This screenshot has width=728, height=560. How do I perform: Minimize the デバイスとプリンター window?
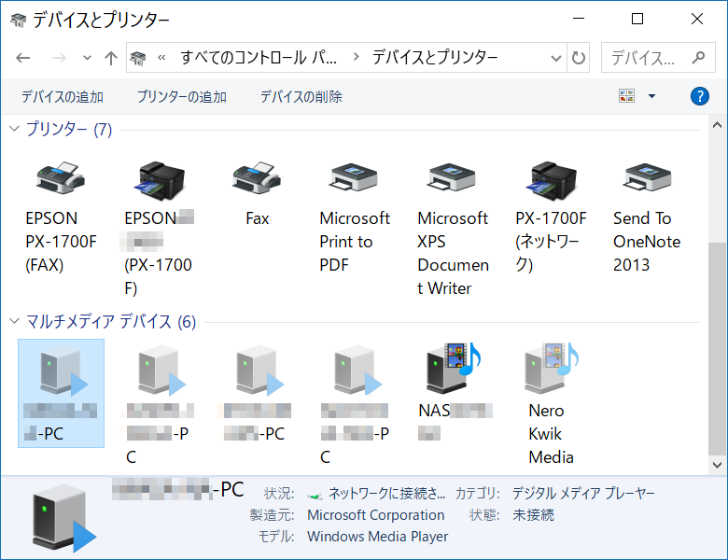coord(578,19)
